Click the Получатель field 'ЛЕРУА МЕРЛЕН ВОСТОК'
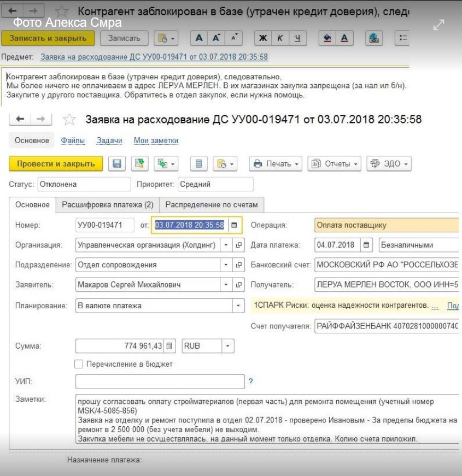The height and width of the screenshot is (476, 462). pyautogui.click(x=387, y=285)
